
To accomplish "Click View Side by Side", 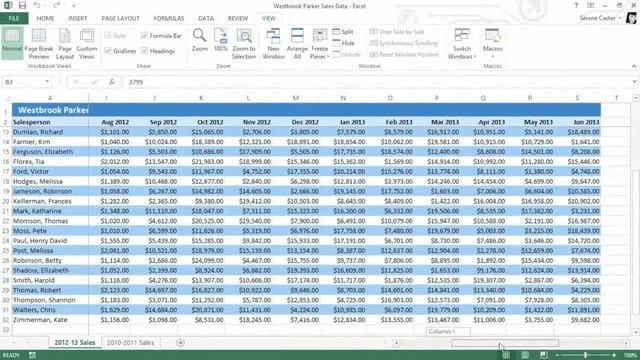I will pos(397,32).
